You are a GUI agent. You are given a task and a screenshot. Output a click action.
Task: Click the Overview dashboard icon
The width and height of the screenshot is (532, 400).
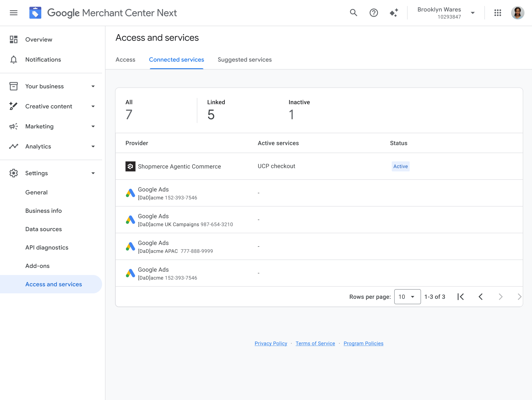tap(14, 40)
